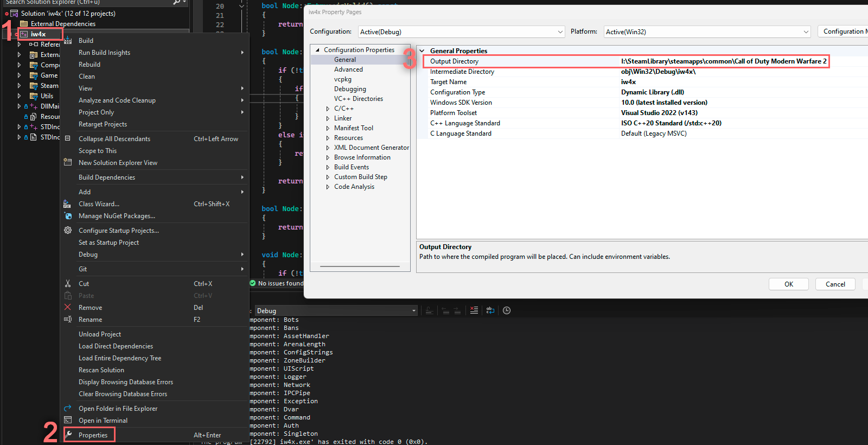868x445 pixels.
Task: Click the property tree horizontal scrollbar
Action: point(360,266)
